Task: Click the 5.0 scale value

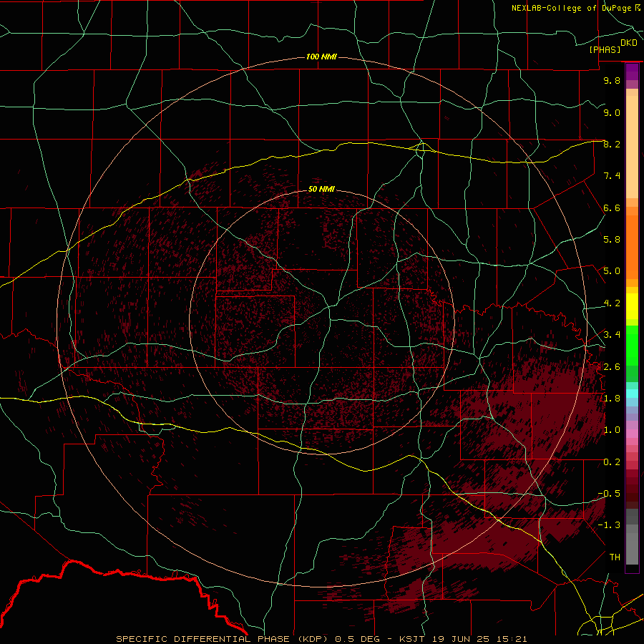Action: point(612,271)
